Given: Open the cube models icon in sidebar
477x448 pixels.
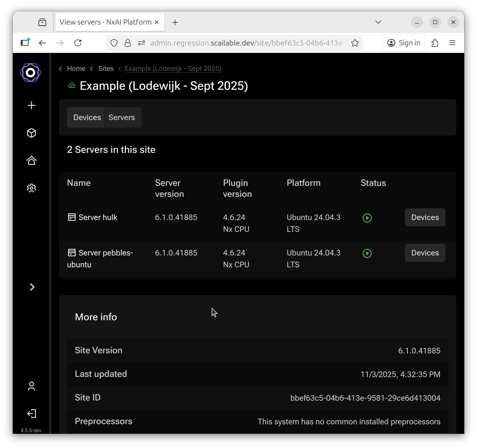Looking at the screenshot, I should click(32, 133).
